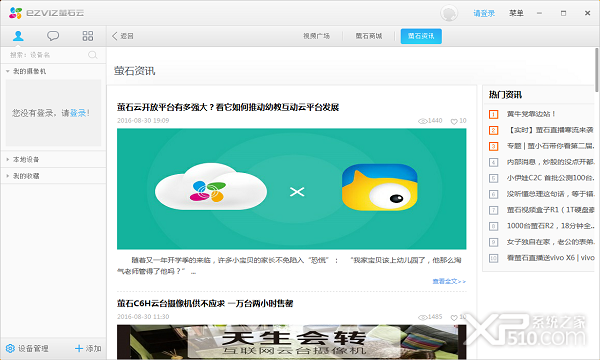The image size is (600, 360).
Task: Click the 设备管理 gear icon
Action: pyautogui.click(x=10, y=348)
